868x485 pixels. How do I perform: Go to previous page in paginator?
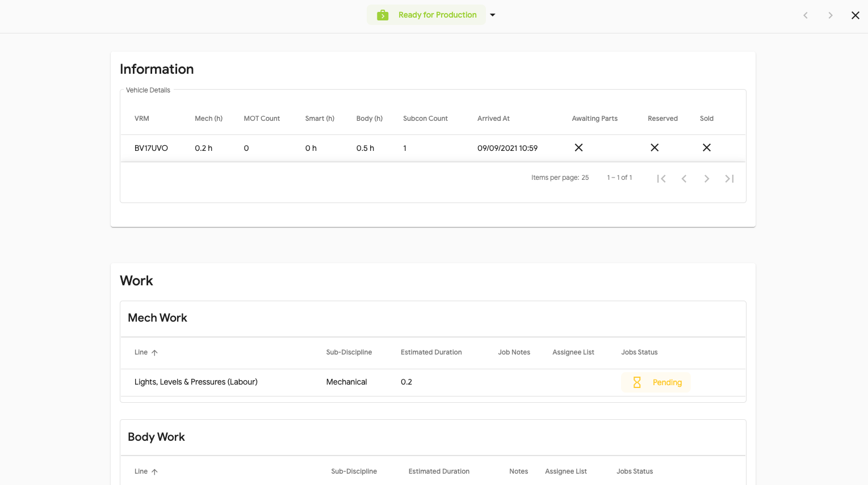coord(684,179)
